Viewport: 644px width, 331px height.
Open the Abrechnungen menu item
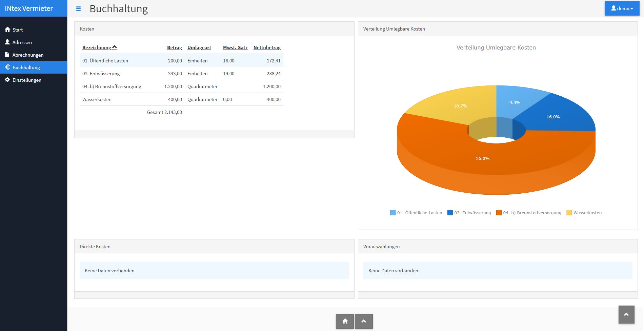pos(34,55)
